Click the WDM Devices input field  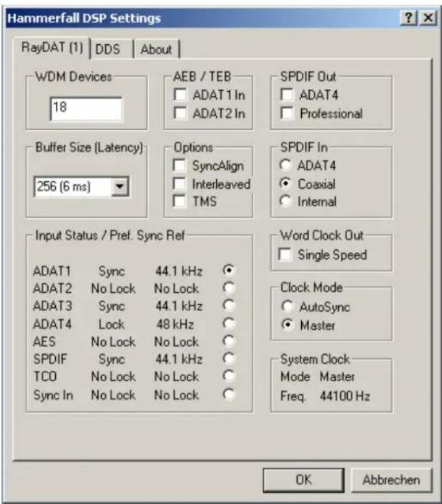[x=86, y=108]
